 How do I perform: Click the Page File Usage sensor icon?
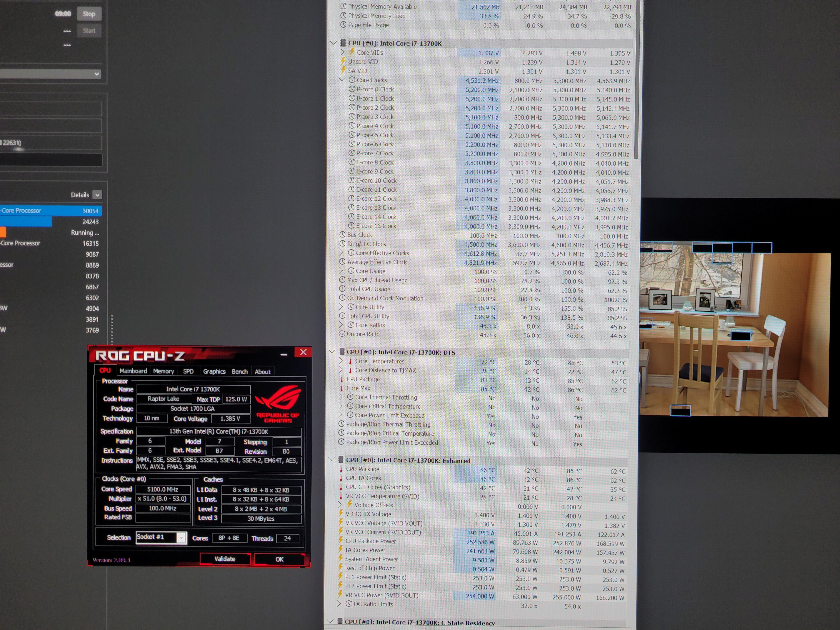(343, 24)
